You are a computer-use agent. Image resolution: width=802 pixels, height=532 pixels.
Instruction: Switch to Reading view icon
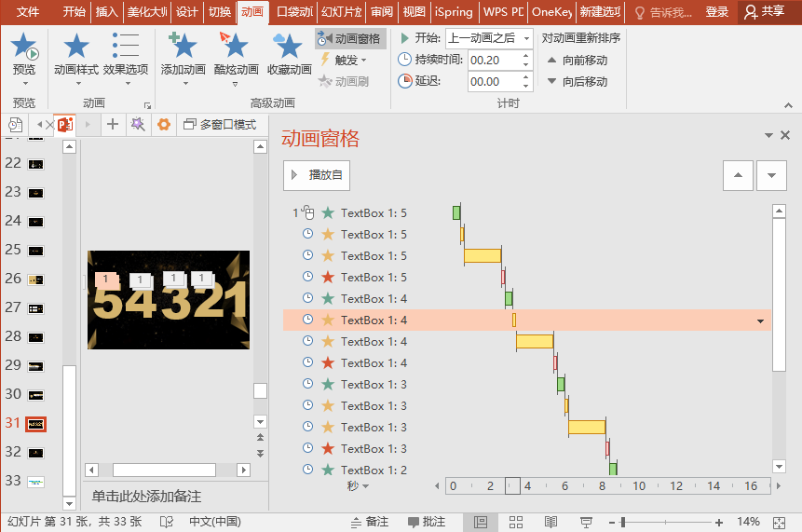click(551, 522)
